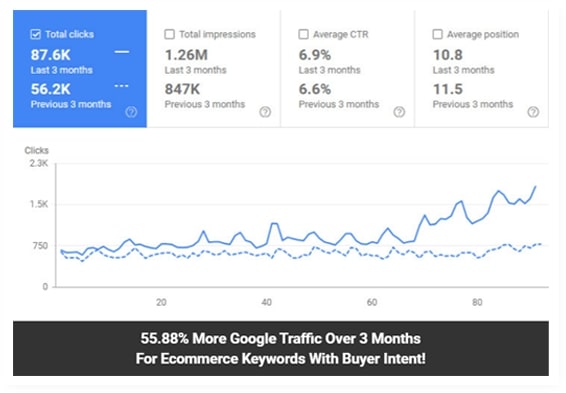This screenshot has width=566, height=393.
Task: Click the 60 marker on the x-axis
Action: coord(372,302)
